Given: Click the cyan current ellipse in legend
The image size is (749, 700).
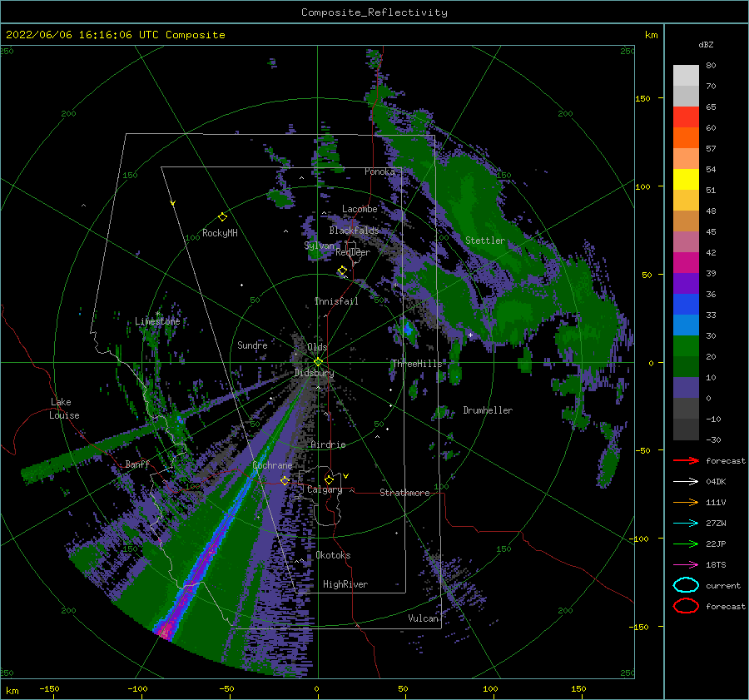Looking at the screenshot, I should [x=686, y=585].
